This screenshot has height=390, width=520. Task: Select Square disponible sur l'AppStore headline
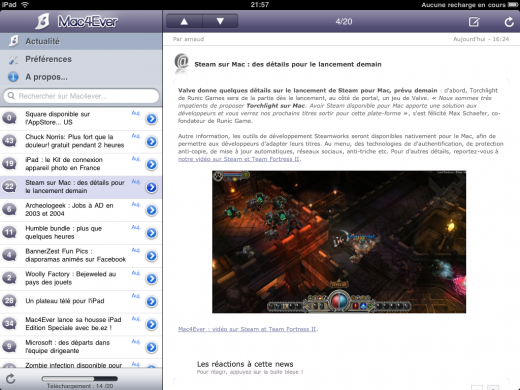58,118
